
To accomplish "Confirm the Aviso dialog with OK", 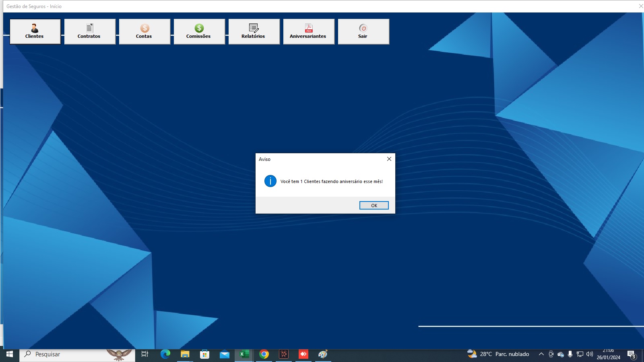I will [x=374, y=206].
